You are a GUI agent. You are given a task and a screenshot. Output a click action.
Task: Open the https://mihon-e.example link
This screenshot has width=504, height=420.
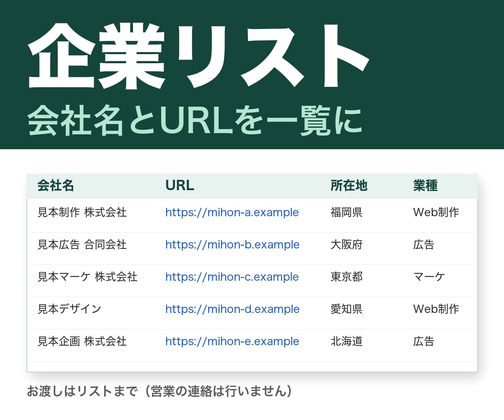pyautogui.click(x=232, y=341)
